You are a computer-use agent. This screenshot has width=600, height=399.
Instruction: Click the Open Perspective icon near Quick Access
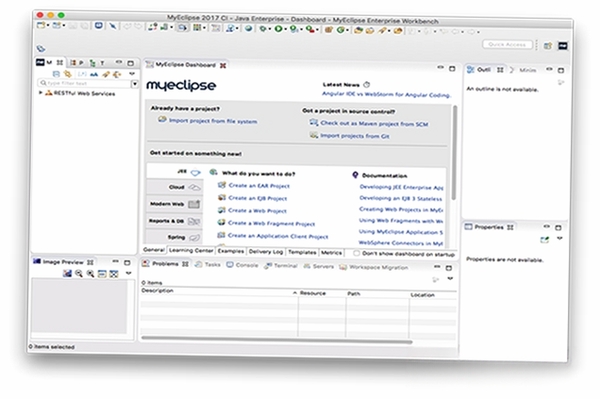coord(548,46)
